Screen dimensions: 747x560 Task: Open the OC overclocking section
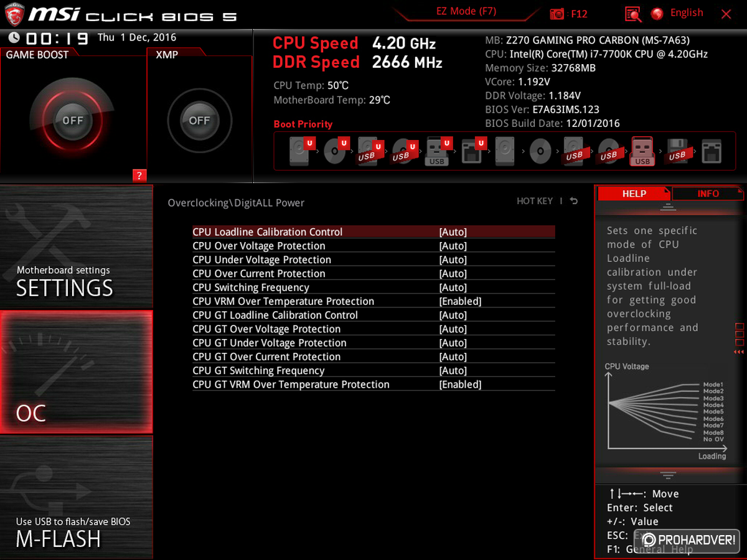[x=77, y=372]
